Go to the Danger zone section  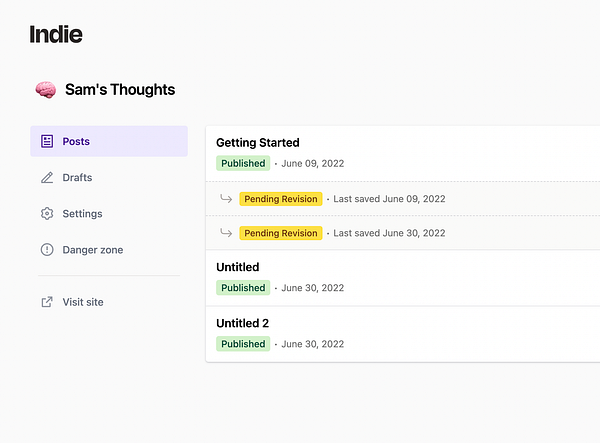[x=92, y=250]
